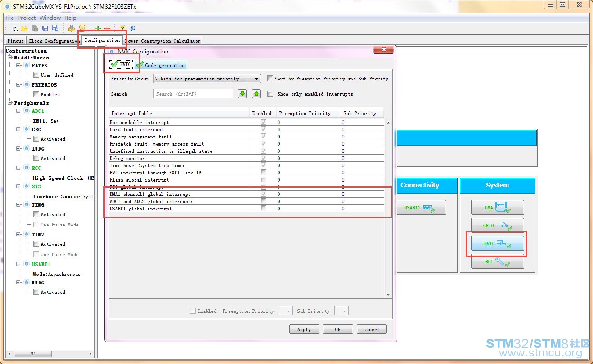Click the Save As toolbar icon

(55, 28)
